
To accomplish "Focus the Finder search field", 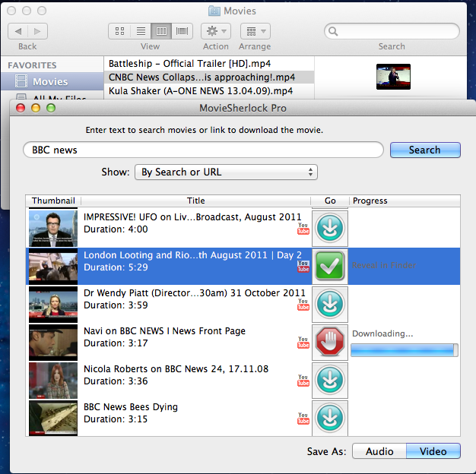I will click(392, 31).
